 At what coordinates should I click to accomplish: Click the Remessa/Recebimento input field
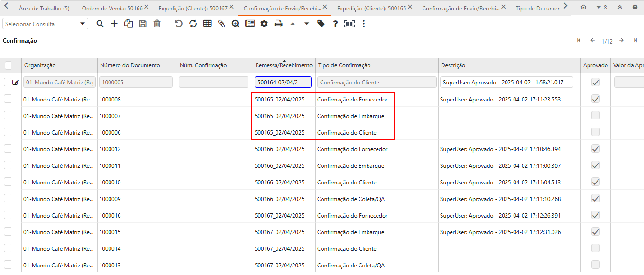point(283,82)
